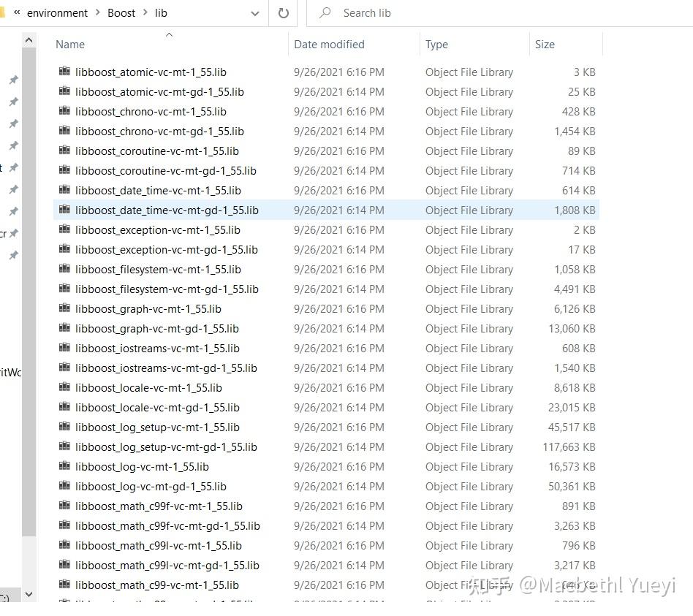Click the sort arrow above the Name column
The image size is (693, 616).
(x=169, y=34)
